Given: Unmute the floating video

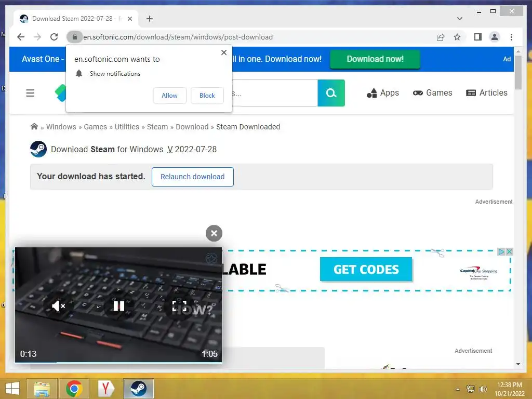Looking at the screenshot, I should pos(58,306).
